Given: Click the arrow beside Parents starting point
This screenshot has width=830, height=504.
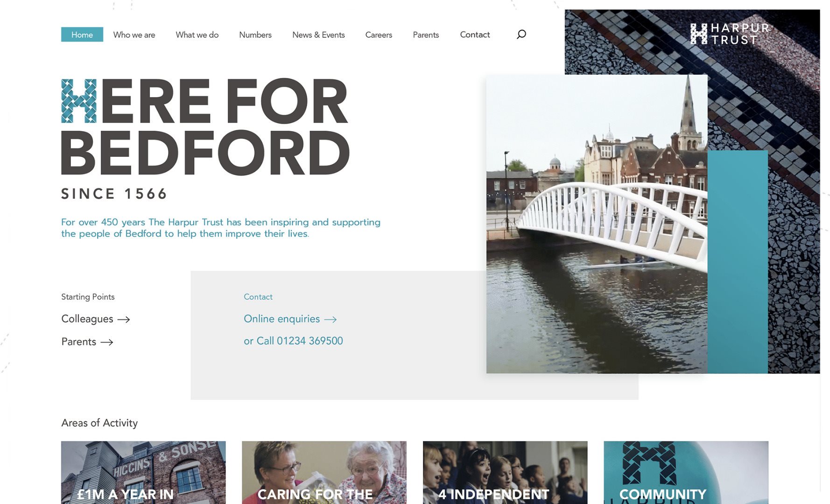Looking at the screenshot, I should pos(107,343).
